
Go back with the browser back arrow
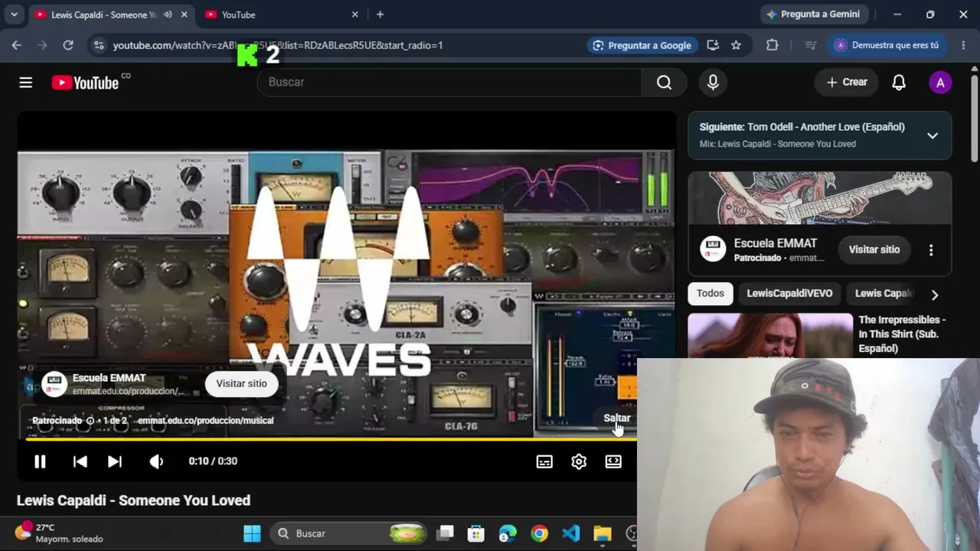click(17, 45)
